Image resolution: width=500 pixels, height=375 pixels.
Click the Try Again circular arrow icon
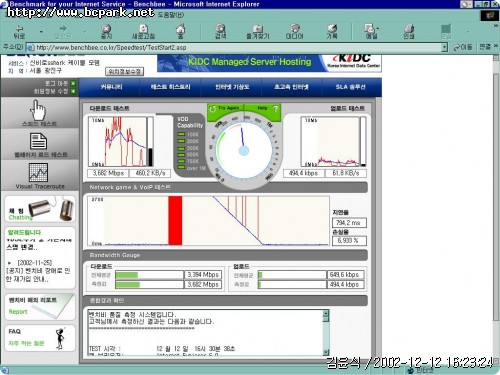point(212,109)
